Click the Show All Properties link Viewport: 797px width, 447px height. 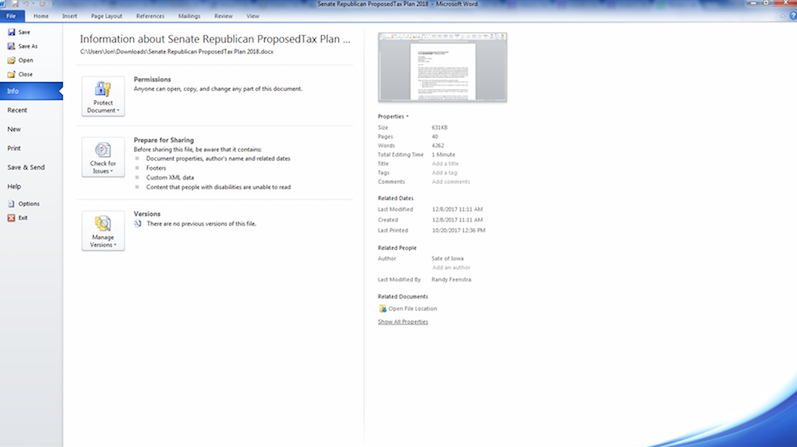tap(403, 322)
